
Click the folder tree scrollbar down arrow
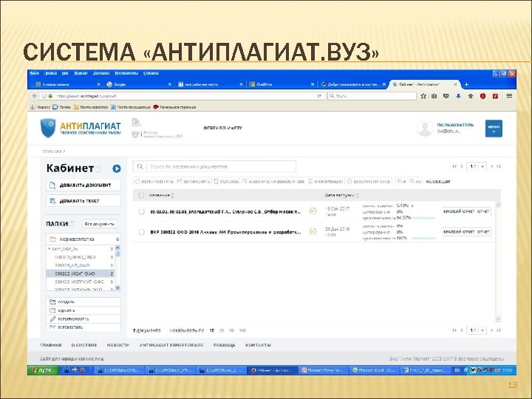pos(117,287)
